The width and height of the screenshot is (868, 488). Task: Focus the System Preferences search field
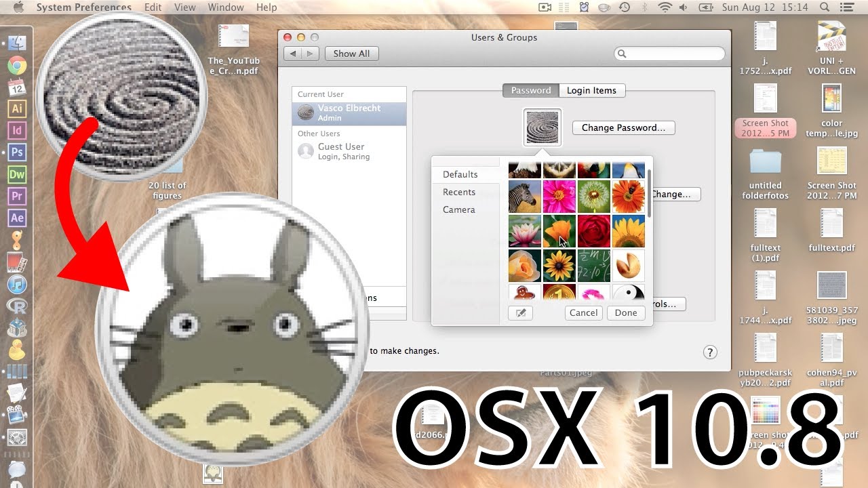tap(669, 54)
